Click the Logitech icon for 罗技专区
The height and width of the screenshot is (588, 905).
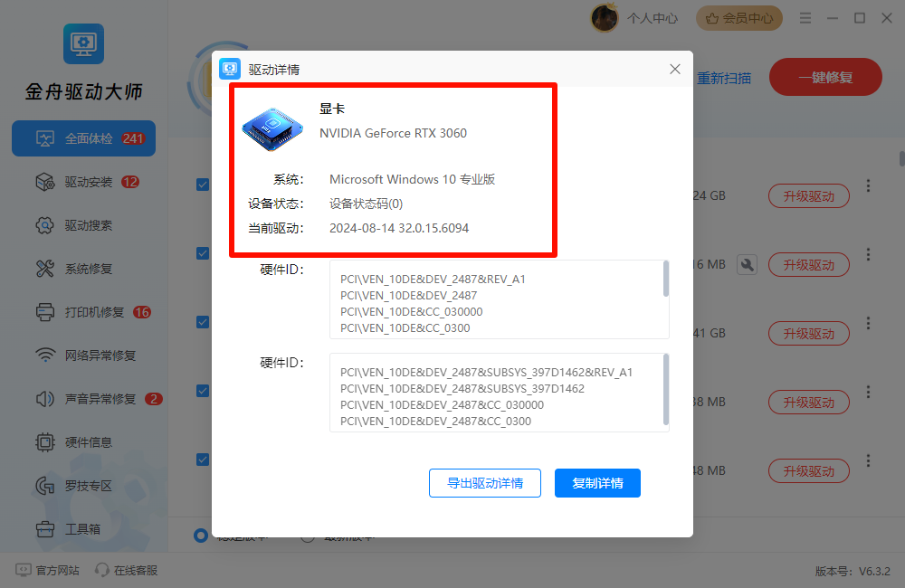pyautogui.click(x=45, y=486)
